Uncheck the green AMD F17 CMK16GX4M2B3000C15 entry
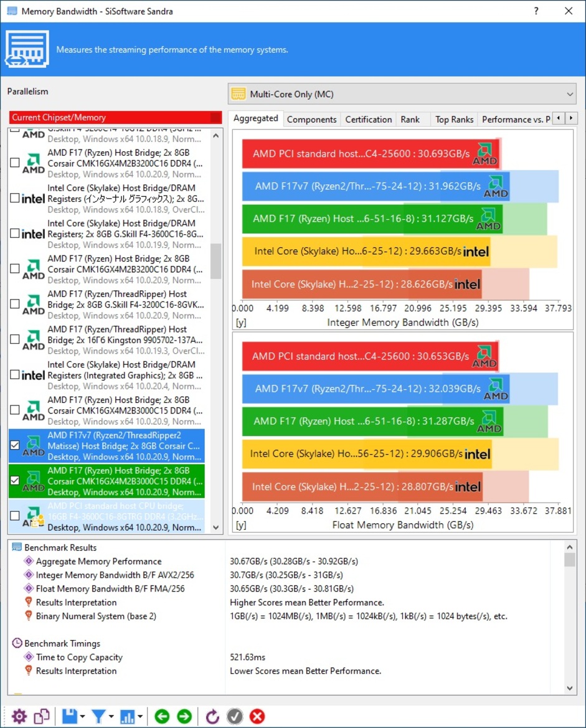 coord(15,480)
